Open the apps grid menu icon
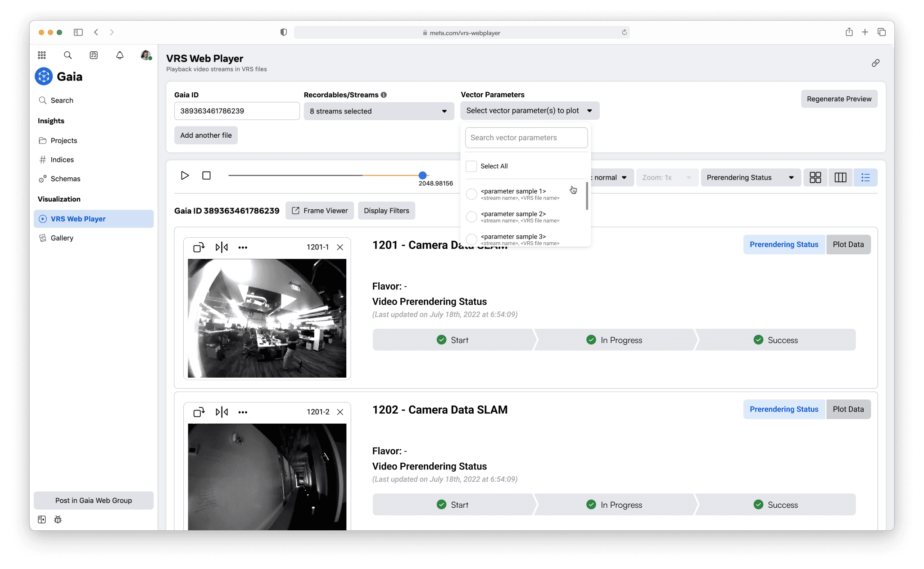 tap(42, 55)
